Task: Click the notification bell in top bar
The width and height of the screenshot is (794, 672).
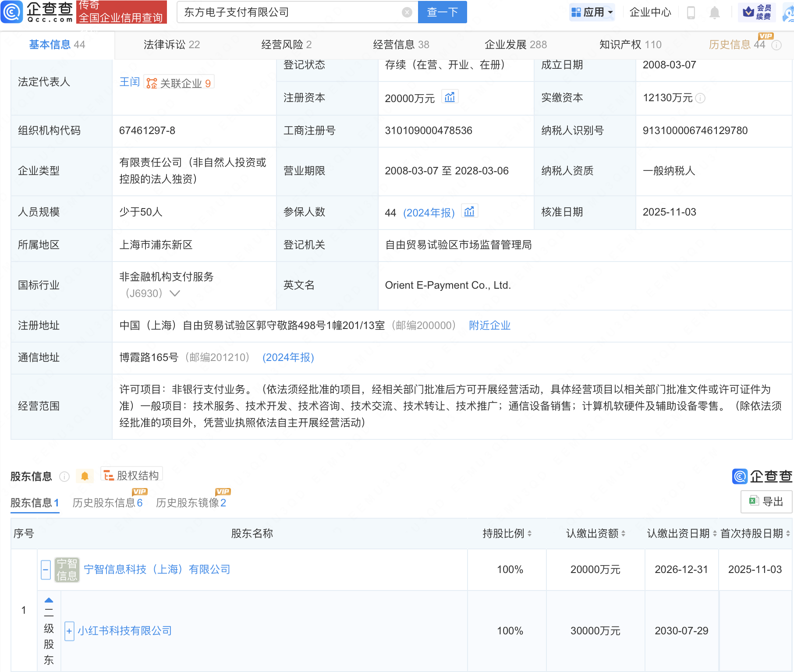Action: pyautogui.click(x=715, y=12)
